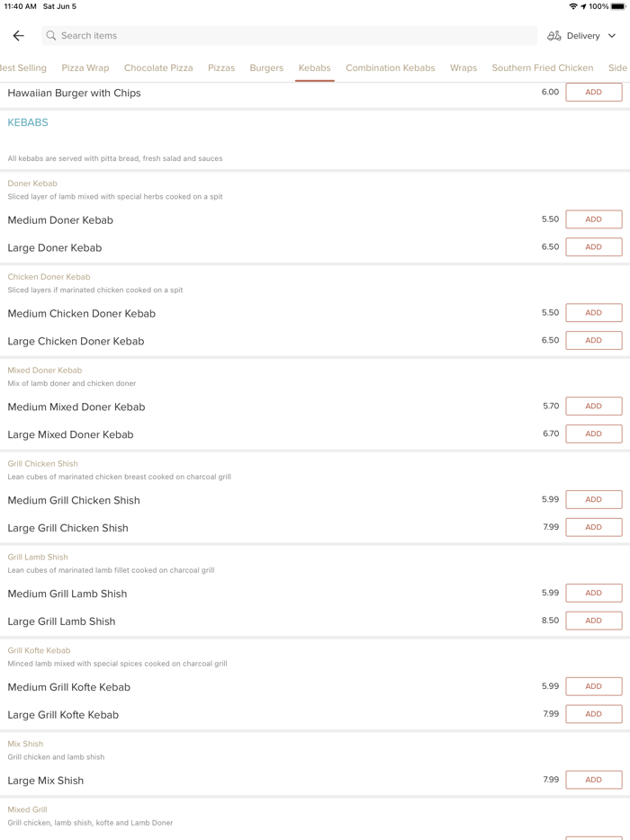630x840 pixels.
Task: Tap the battery indicator in status bar
Action: pyautogui.click(x=619, y=6)
